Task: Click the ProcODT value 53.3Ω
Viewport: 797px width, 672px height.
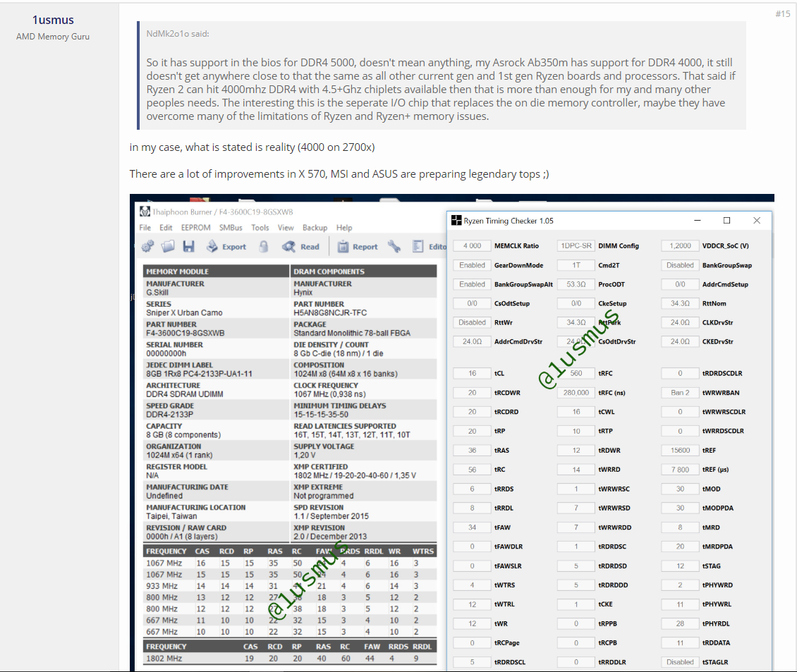Action: point(576,284)
